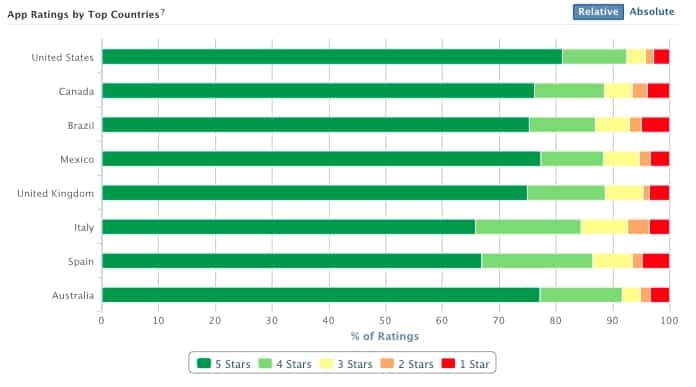
Task: Click Canada's red 1 Star segment
Action: pos(658,91)
